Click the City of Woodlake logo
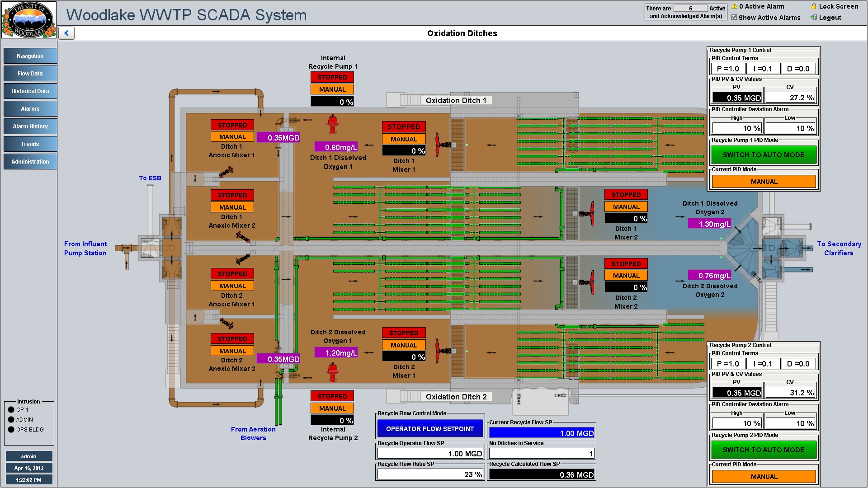The width and height of the screenshot is (868, 488). pos(29,20)
